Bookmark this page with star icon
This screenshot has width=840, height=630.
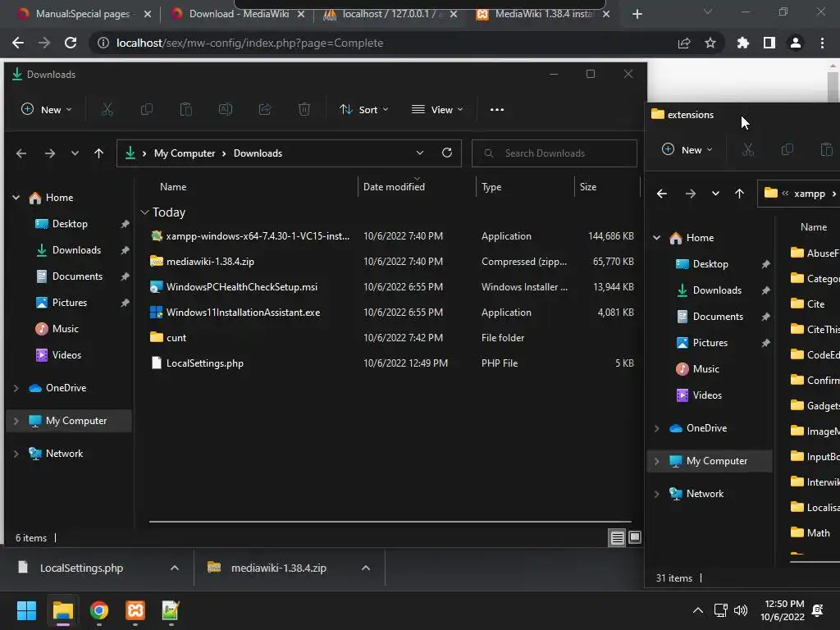[x=710, y=43]
